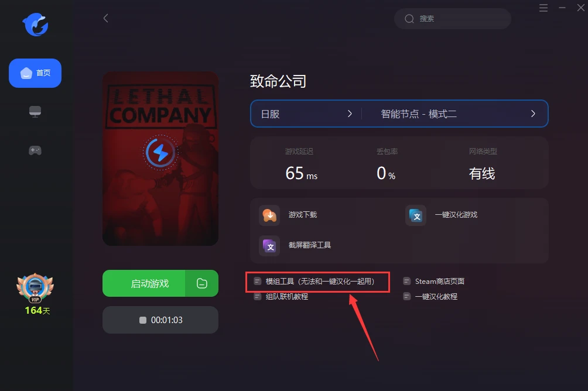Select 首页 home tab

(x=35, y=73)
